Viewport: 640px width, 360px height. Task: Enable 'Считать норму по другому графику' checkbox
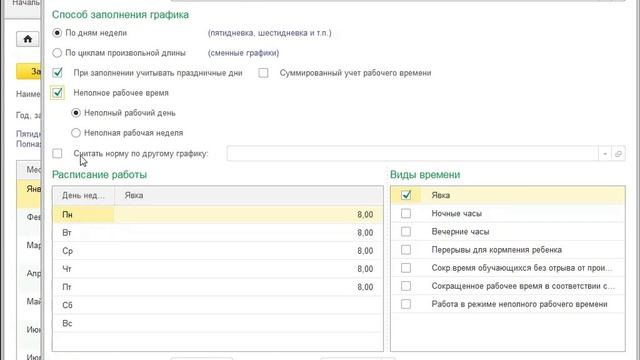coord(57,153)
